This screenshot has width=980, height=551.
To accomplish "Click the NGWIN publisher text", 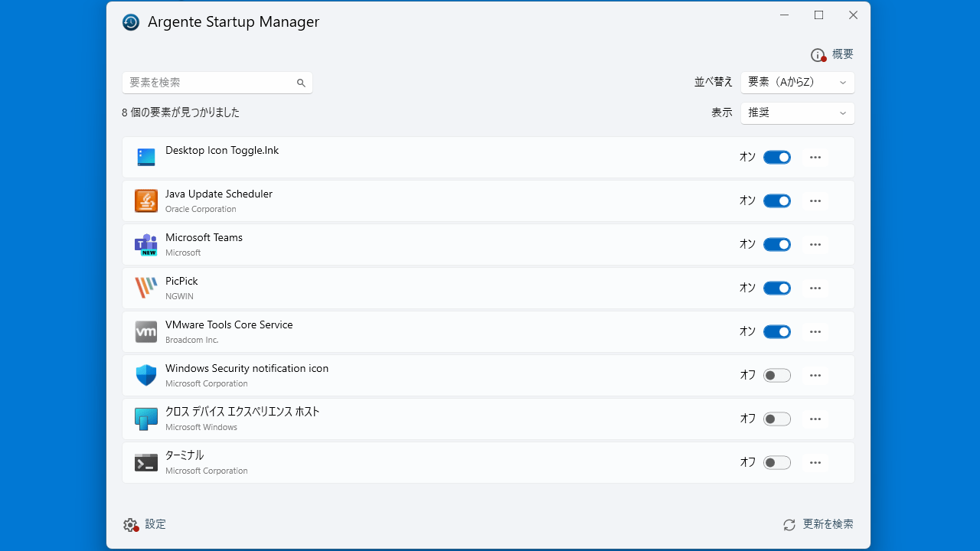I will (179, 296).
